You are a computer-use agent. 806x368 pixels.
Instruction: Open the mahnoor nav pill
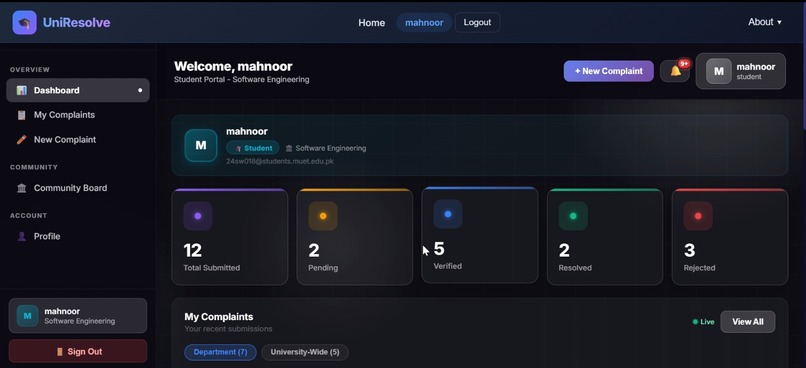tap(424, 23)
